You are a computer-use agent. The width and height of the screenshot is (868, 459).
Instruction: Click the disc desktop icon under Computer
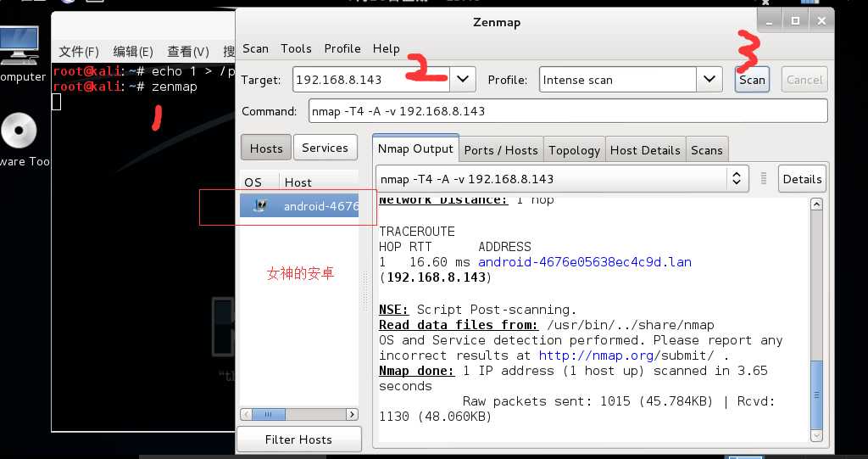[19, 131]
